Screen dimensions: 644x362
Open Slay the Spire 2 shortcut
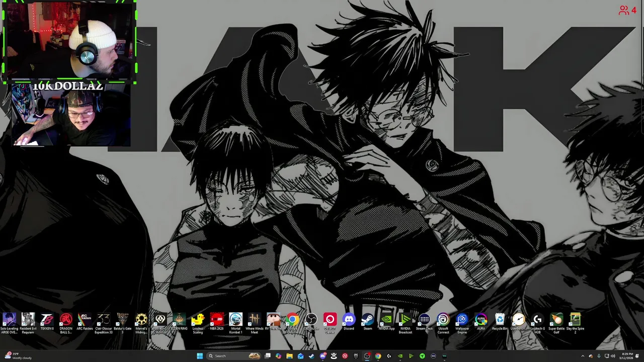pos(575,323)
